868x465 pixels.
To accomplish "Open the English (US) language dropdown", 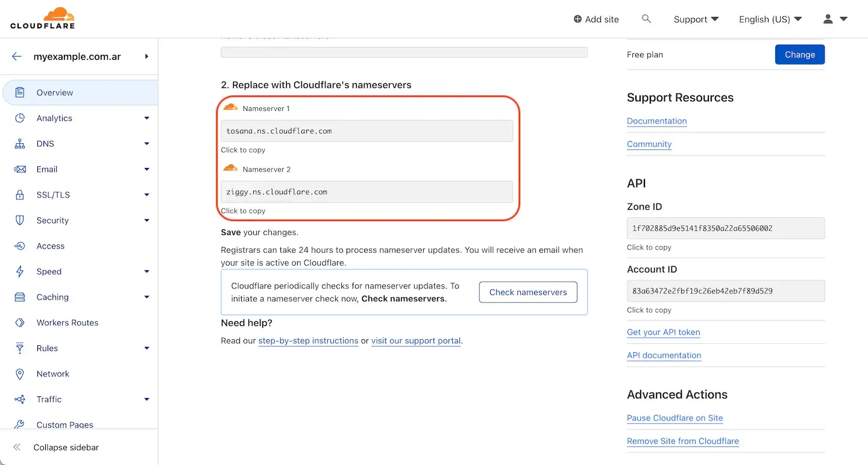I will [x=770, y=19].
